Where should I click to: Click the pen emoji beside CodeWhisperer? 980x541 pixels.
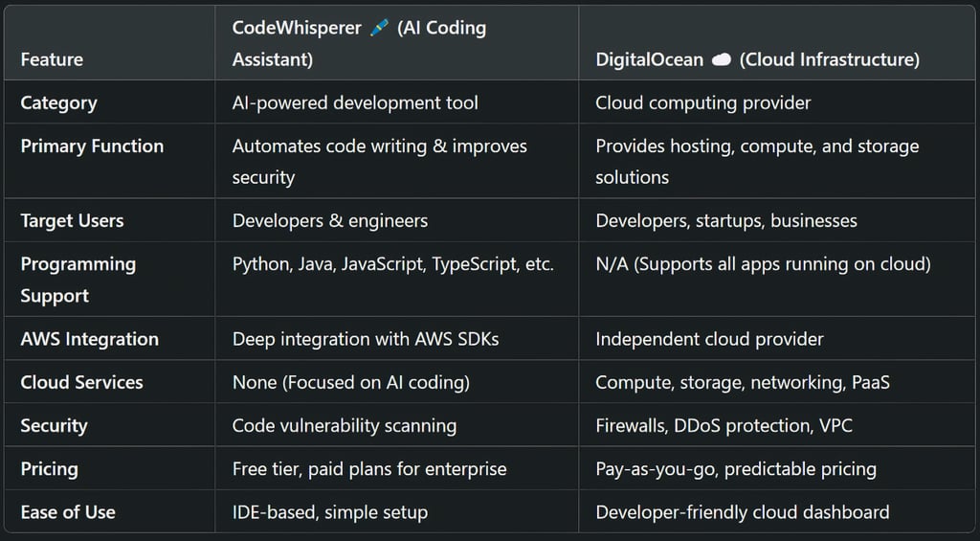click(379, 28)
